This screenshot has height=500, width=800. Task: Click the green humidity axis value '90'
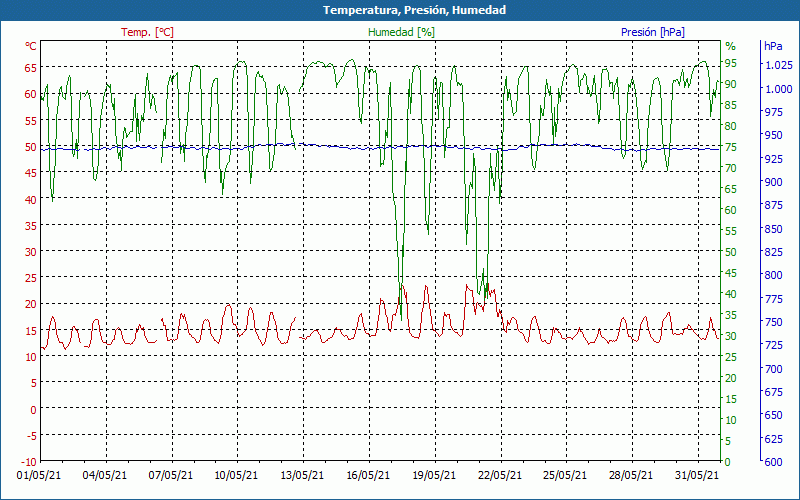coord(731,84)
